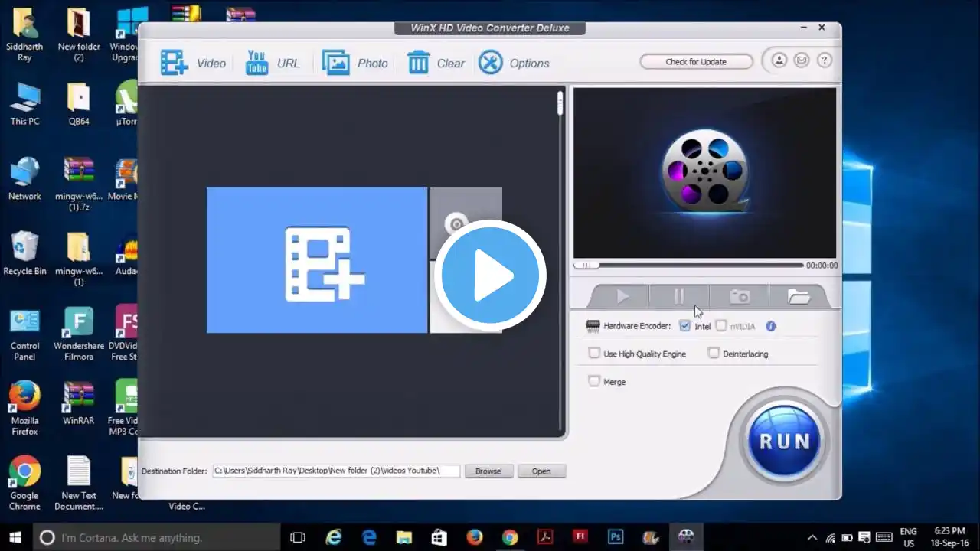The width and height of the screenshot is (980, 551).
Task: Enable Use High Quality Engine
Action: click(594, 354)
